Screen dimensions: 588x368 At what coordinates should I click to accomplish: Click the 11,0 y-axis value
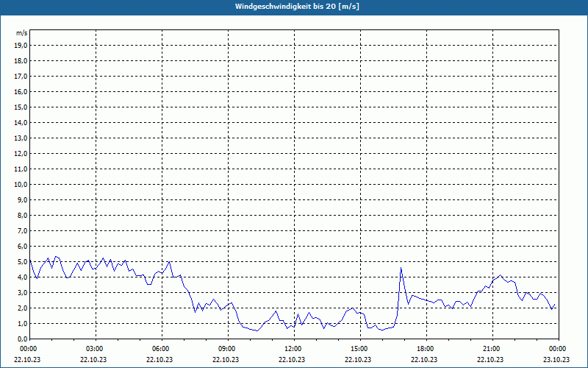(21, 169)
